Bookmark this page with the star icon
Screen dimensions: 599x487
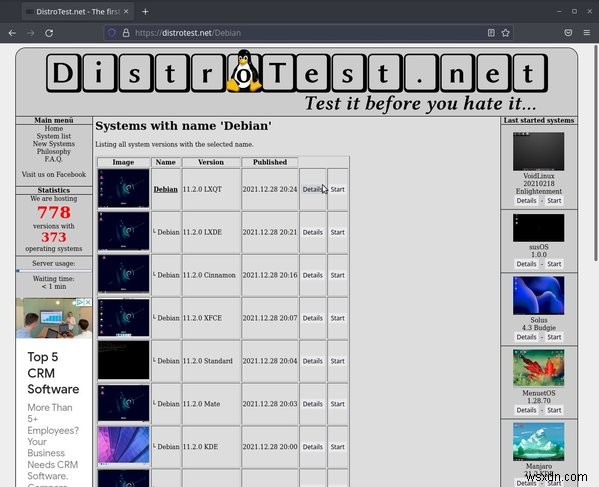(x=505, y=33)
